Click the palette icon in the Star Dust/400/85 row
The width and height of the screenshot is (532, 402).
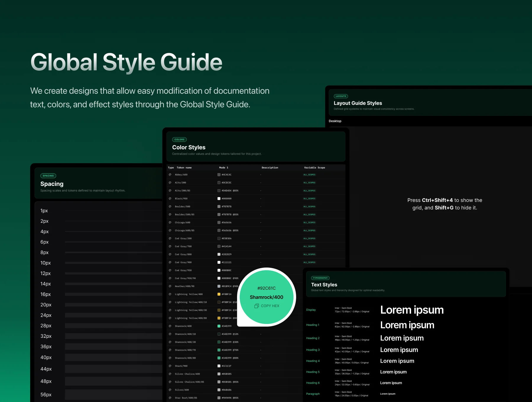170,398
